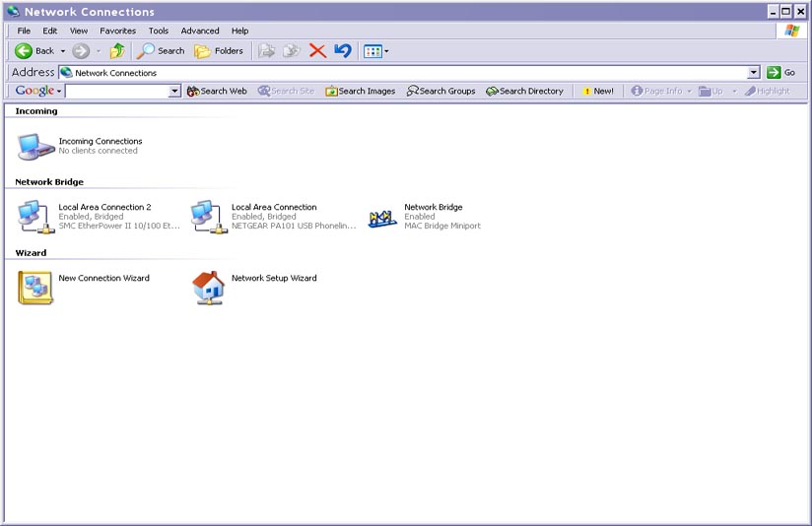Go up one folder level
The height and width of the screenshot is (526, 812).
[117, 51]
